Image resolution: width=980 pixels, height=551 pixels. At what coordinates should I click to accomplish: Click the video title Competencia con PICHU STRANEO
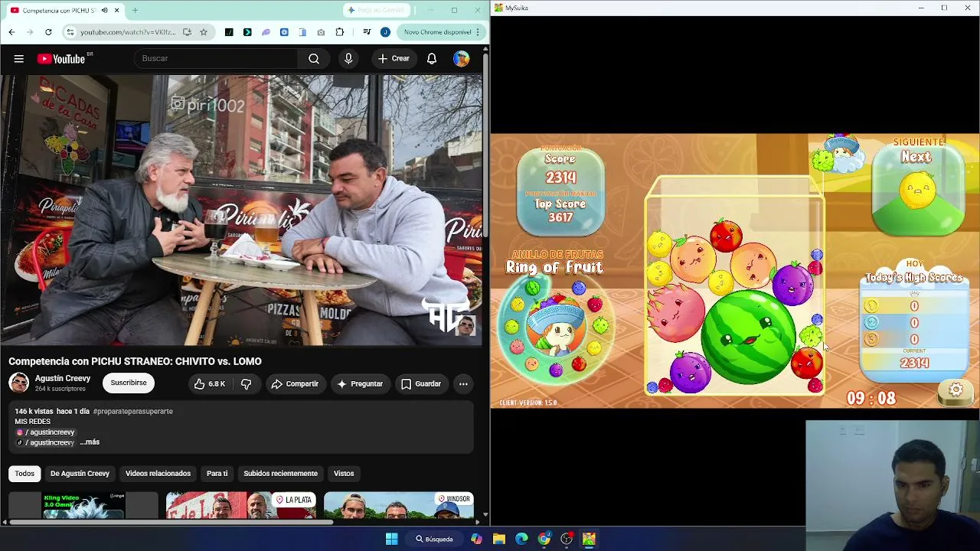[135, 361]
